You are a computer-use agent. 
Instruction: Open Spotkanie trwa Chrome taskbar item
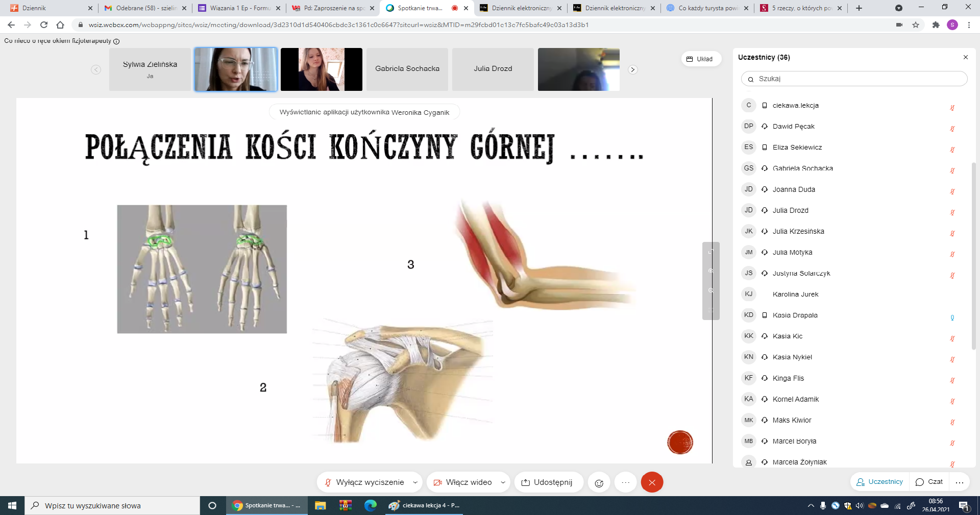click(x=266, y=505)
